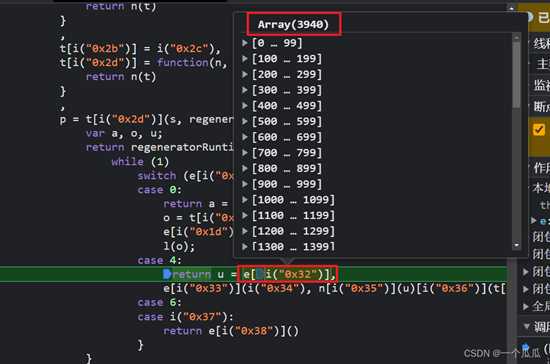The width and height of the screenshot is (550, 364).
Task: Click the [300 … 399] range arrow
Action: [245, 90]
